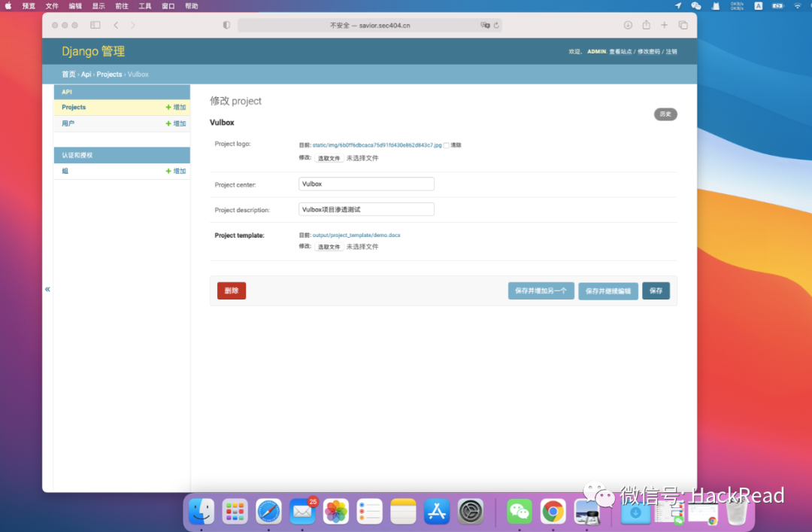Image resolution: width=812 pixels, height=532 pixels.
Task: Open System Preferences in the Dock
Action: (x=470, y=511)
